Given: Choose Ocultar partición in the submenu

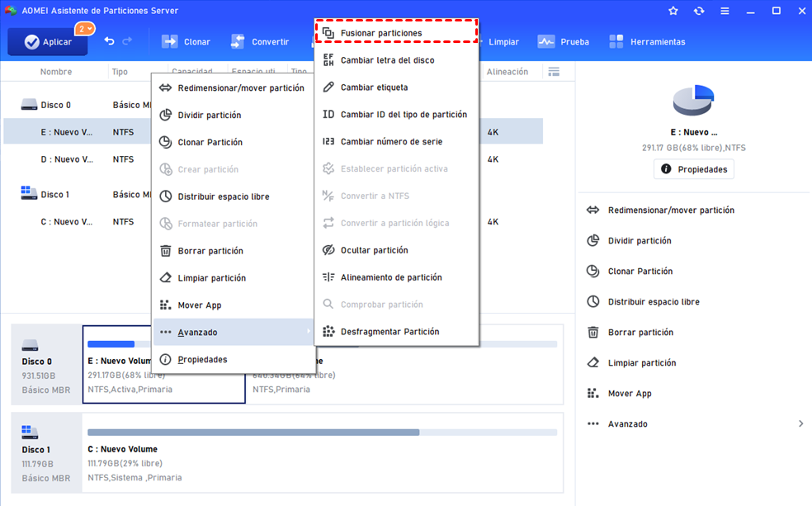Looking at the screenshot, I should (396, 250).
